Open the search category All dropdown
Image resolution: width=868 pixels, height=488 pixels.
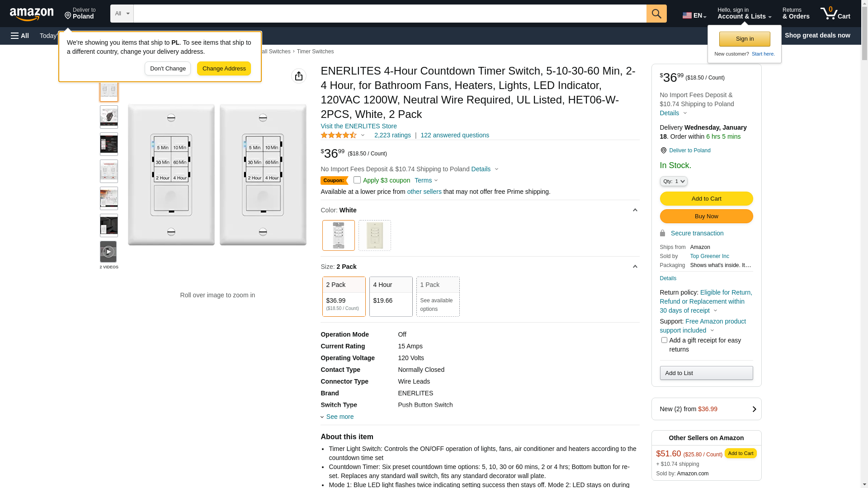tap(122, 14)
